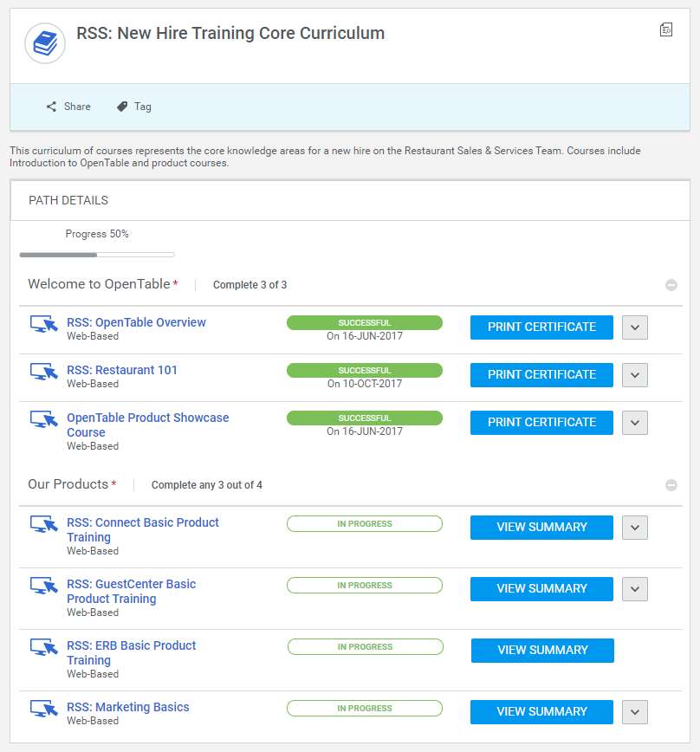This screenshot has height=752, width=700.
Task: Open RSS: ERB Basic Product Training link
Action: [x=131, y=652]
